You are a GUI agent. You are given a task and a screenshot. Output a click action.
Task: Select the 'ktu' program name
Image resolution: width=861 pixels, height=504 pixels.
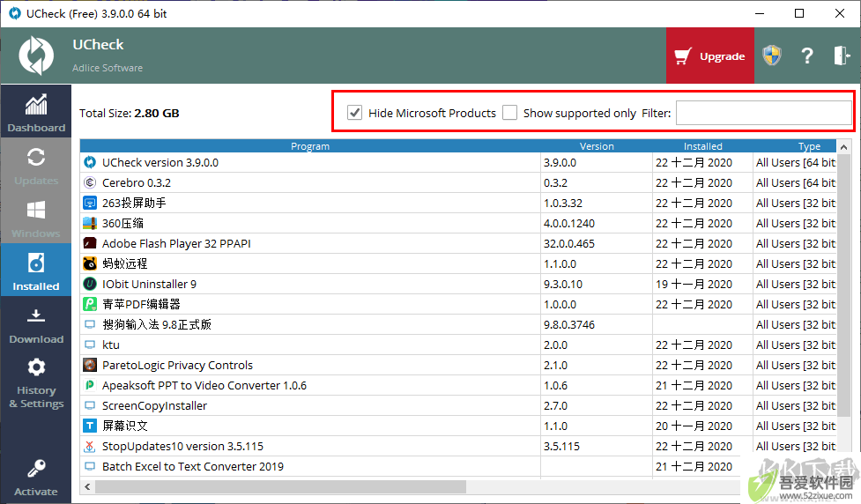click(x=111, y=345)
